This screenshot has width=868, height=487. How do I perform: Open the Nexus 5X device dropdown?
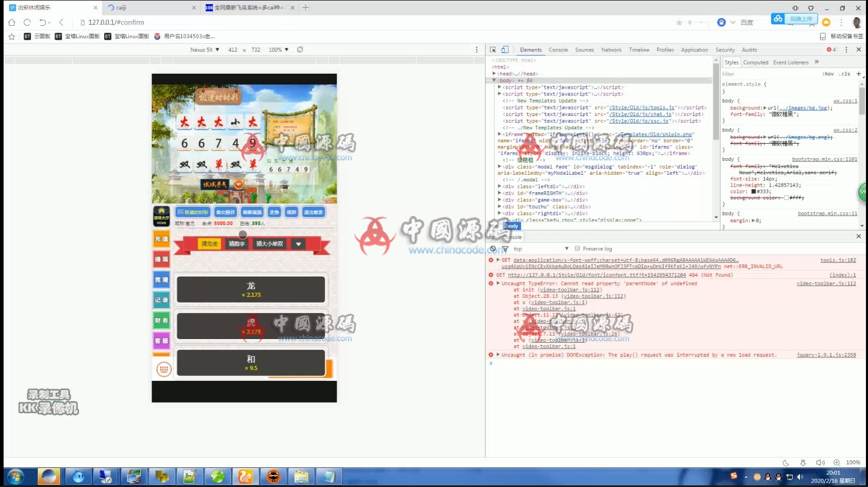click(x=205, y=50)
